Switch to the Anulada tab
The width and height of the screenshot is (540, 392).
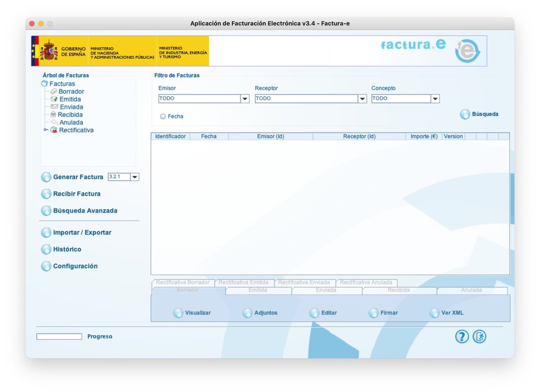point(472,290)
